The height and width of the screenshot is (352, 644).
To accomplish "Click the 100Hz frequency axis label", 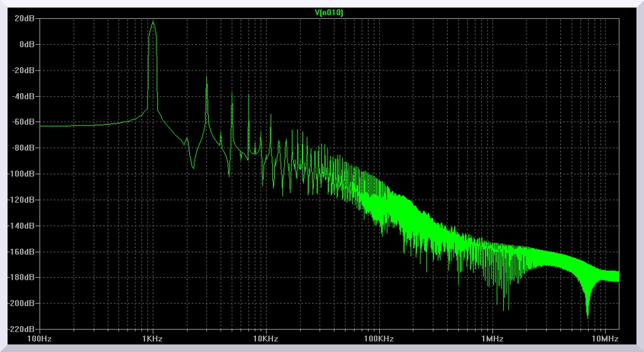I will tap(40, 339).
